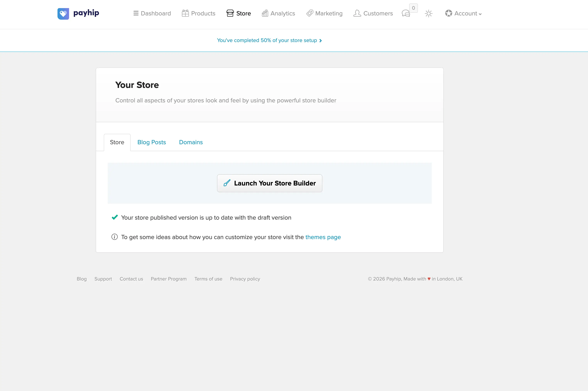Open the Dashboard from the navigation bar
588x391 pixels.
(152, 13)
